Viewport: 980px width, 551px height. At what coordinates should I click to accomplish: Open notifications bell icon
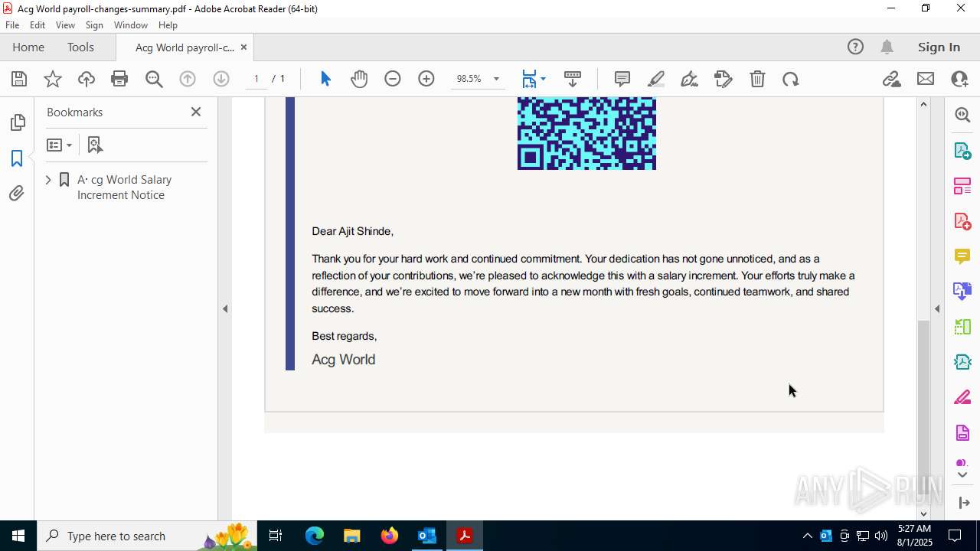pyautogui.click(x=887, y=47)
